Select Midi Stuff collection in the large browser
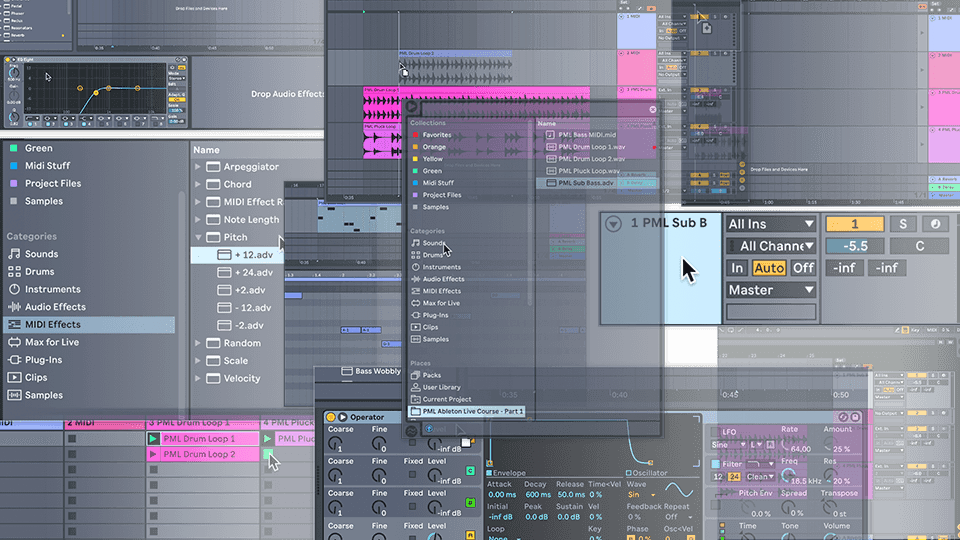 coord(47,165)
